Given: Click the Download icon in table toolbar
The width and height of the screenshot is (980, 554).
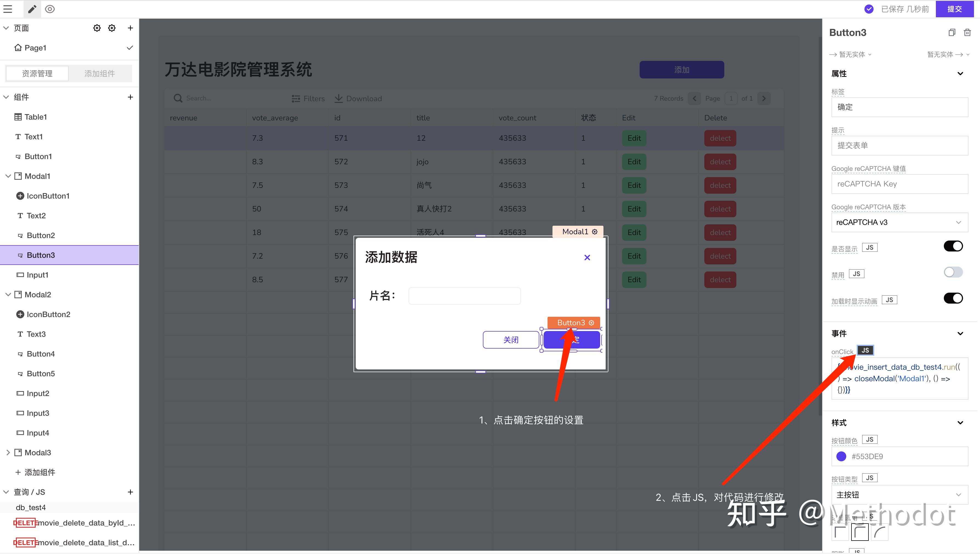Looking at the screenshot, I should pyautogui.click(x=338, y=98).
